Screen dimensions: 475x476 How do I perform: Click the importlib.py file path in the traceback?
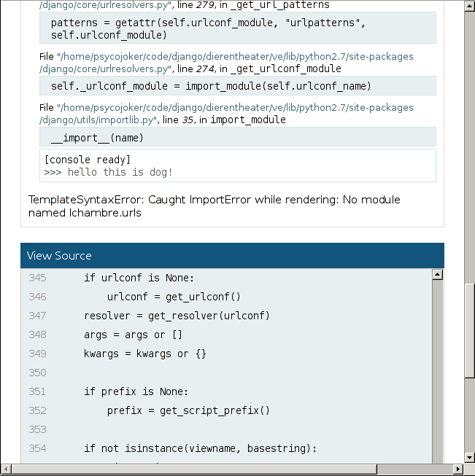pyautogui.click(x=226, y=114)
